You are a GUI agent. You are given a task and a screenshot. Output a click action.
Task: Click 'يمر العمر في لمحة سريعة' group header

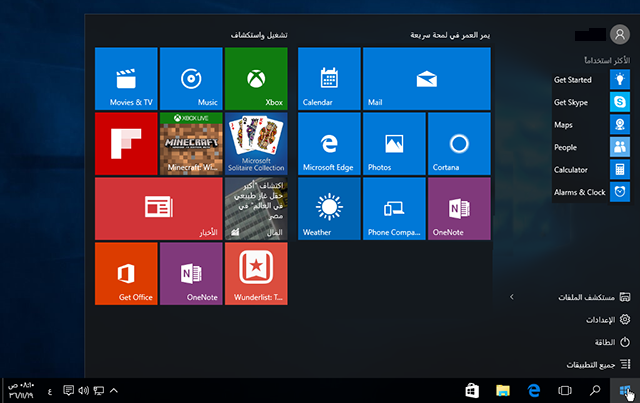click(x=450, y=35)
